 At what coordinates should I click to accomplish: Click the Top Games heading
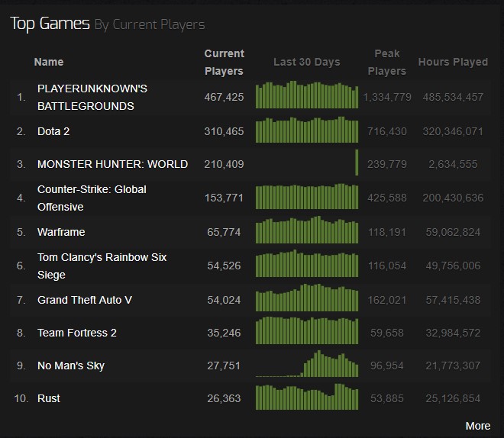tap(50, 24)
